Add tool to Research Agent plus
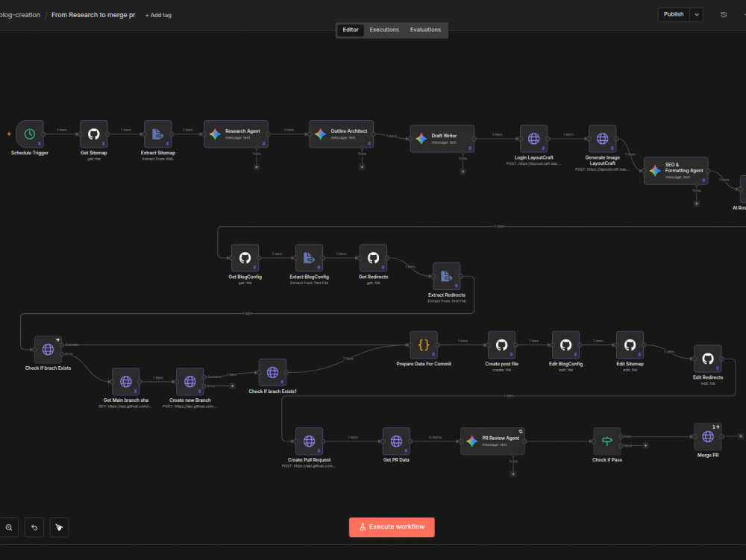Image resolution: width=746 pixels, height=560 pixels. pos(257,167)
